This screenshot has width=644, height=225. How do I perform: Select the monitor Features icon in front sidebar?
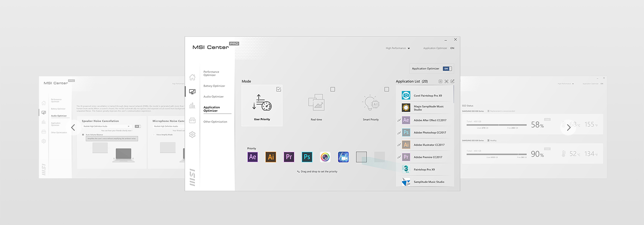[x=192, y=91]
